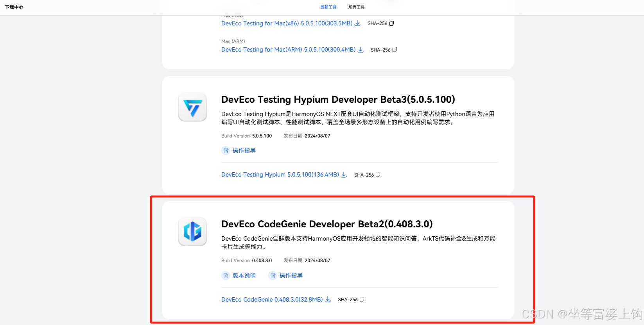Open 操作指导 for DevEco CodeGenie
This screenshot has width=644, height=325.
pyautogui.click(x=291, y=276)
